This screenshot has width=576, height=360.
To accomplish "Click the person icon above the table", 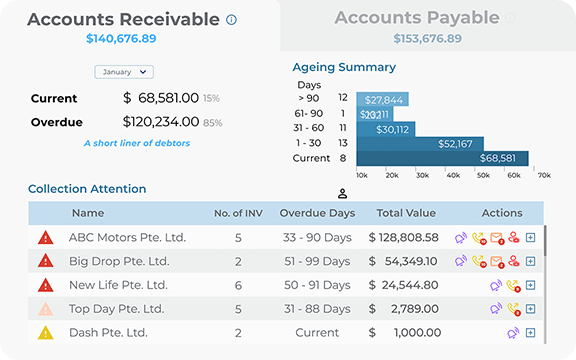I will click(342, 194).
